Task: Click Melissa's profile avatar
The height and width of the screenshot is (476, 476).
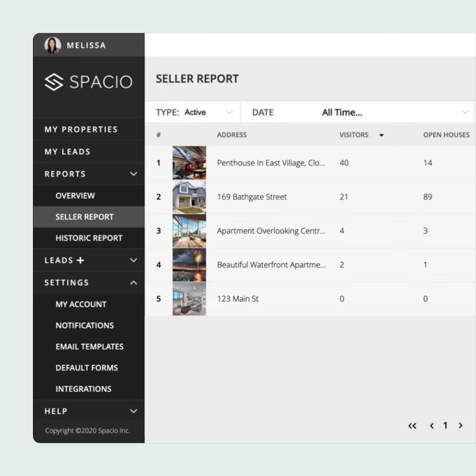Action: pyautogui.click(x=53, y=45)
